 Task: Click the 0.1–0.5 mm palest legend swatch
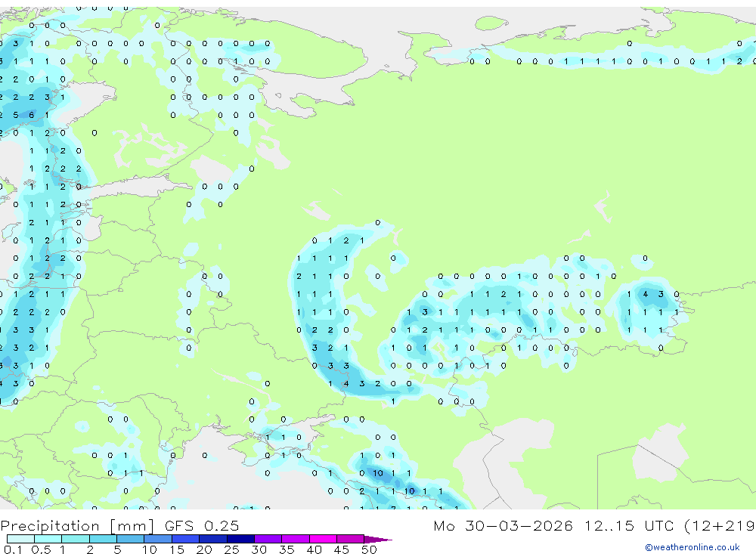(x=20, y=539)
